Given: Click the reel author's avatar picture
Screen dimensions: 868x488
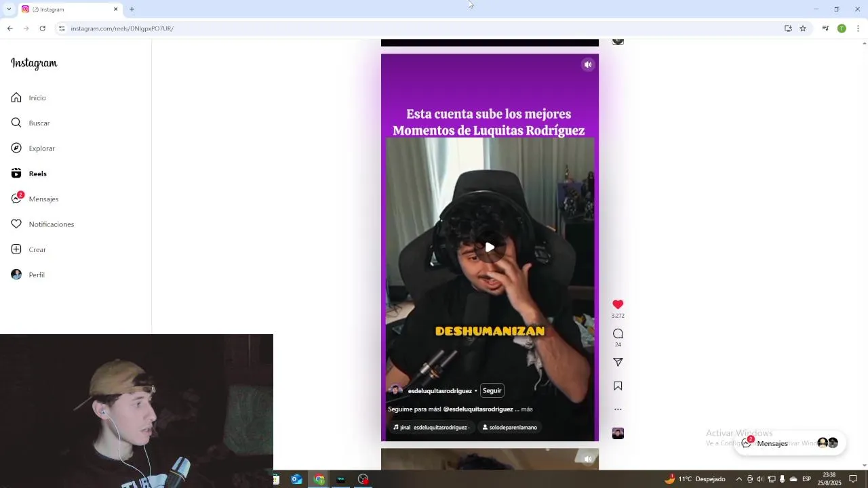Looking at the screenshot, I should pos(396,390).
